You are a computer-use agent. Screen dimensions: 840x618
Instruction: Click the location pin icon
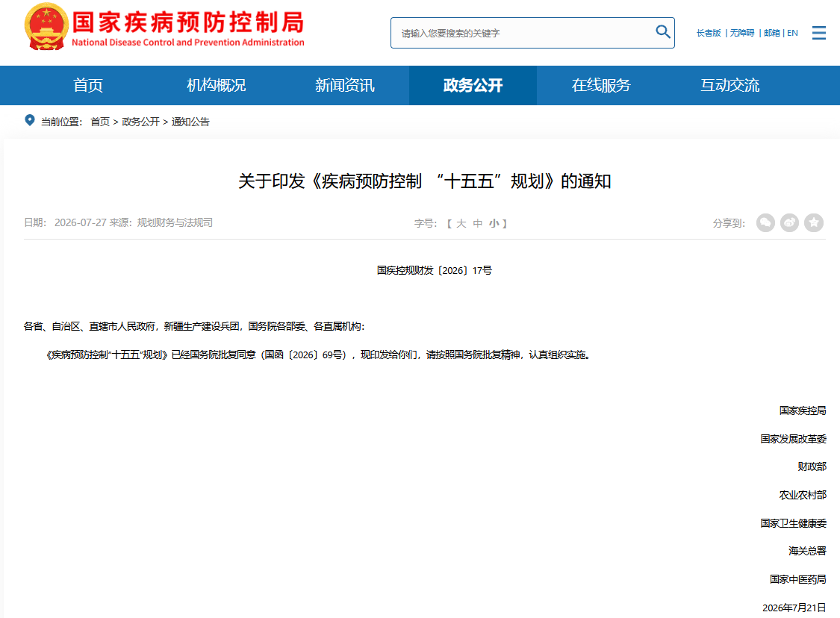click(30, 120)
